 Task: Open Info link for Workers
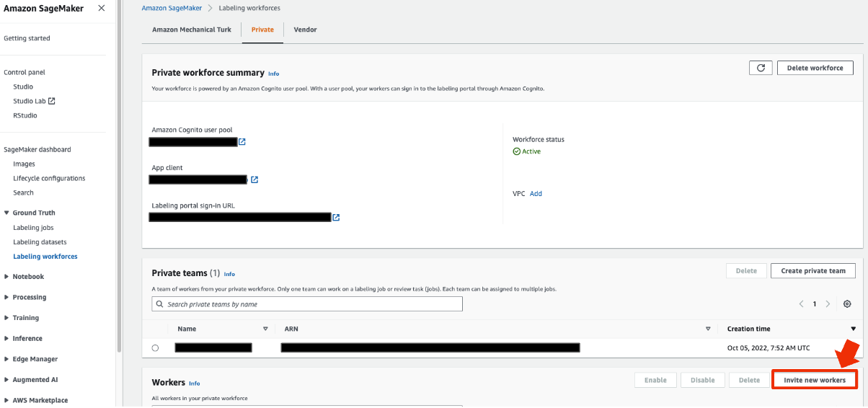tap(194, 383)
